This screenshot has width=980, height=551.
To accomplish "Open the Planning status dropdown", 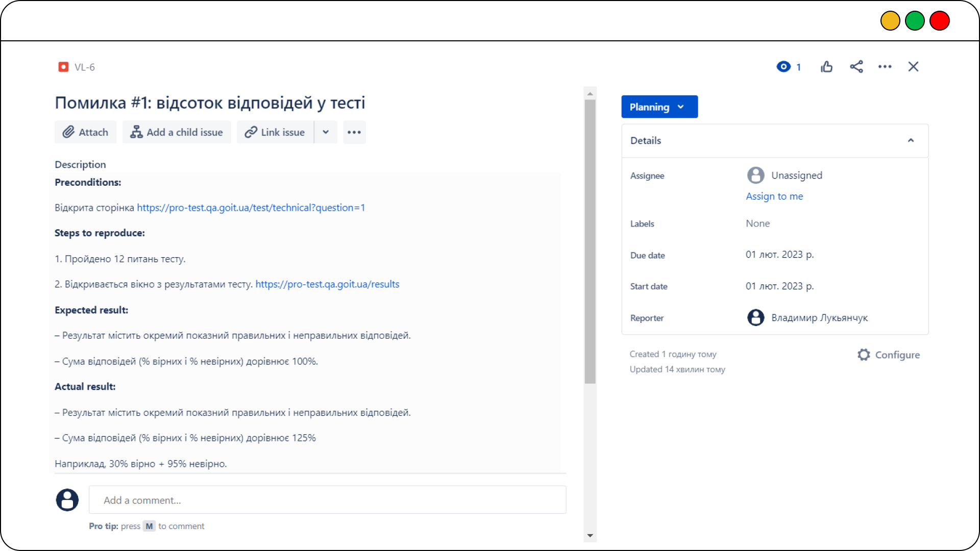I will tap(659, 107).
